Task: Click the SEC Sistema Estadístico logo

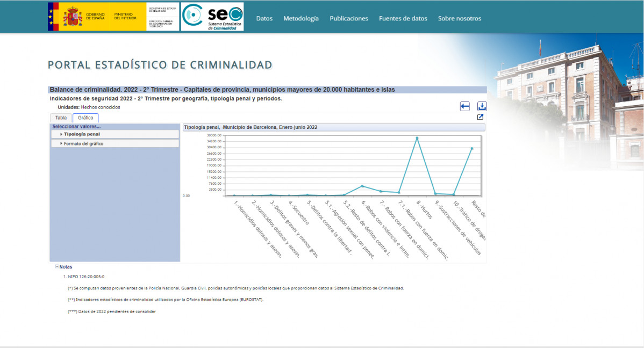Action: tap(213, 17)
